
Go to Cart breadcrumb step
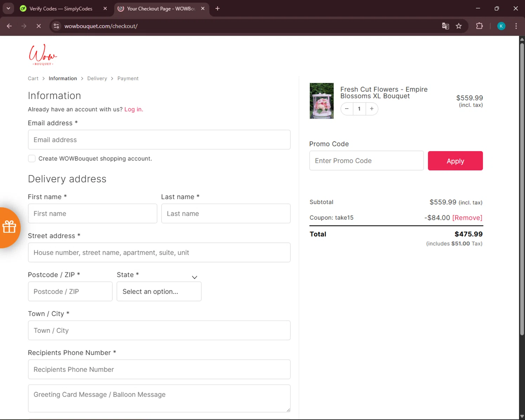coord(33,78)
